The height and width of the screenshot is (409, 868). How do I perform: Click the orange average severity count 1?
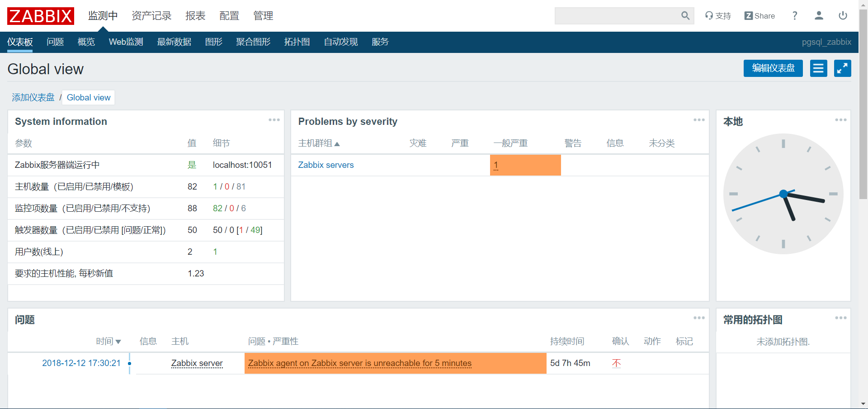496,165
